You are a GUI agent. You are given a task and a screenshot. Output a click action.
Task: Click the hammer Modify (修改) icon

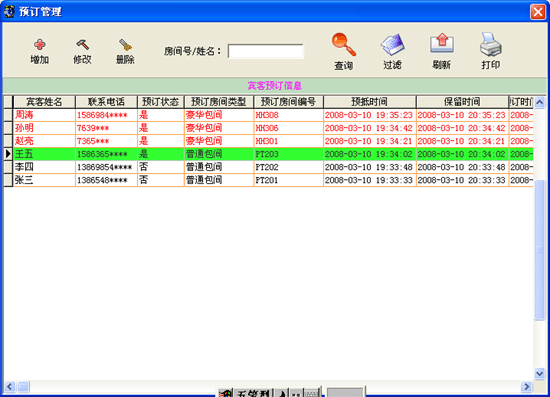82,45
